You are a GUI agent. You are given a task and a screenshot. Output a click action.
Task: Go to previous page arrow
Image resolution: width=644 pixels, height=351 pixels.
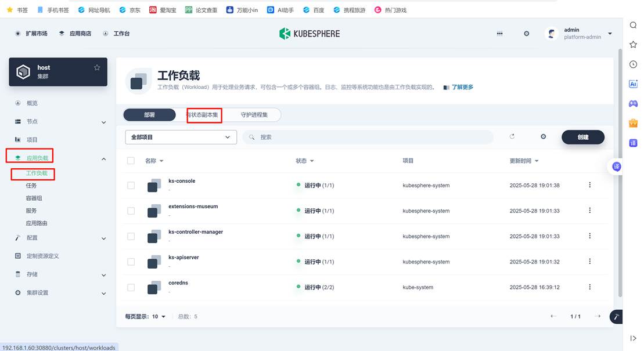tap(553, 316)
